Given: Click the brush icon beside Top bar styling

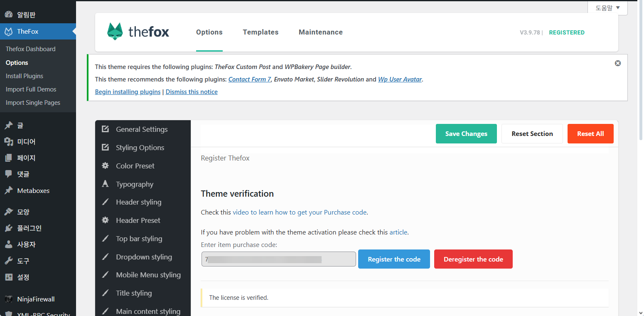Looking at the screenshot, I should pyautogui.click(x=106, y=238).
